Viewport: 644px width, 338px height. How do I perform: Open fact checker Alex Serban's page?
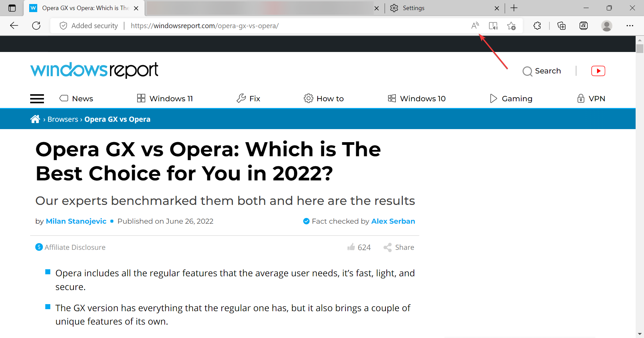point(393,221)
